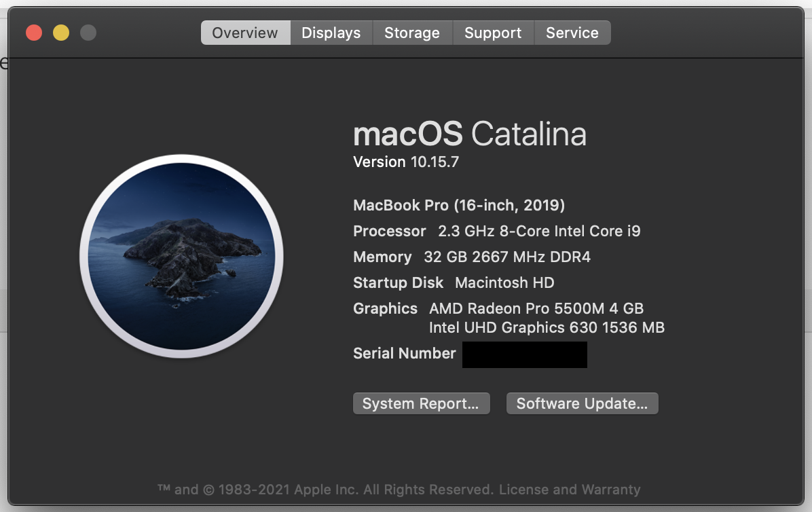Select the Support tab
Screen dimensions: 812x512
(x=493, y=33)
